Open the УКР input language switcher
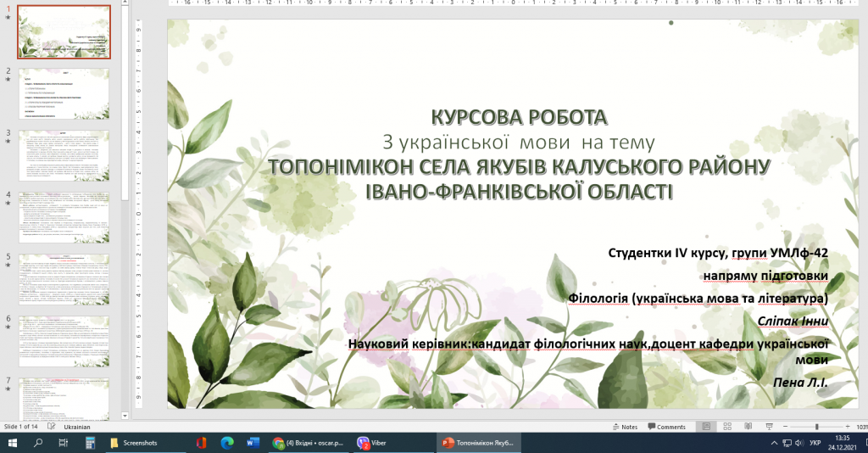 [814, 443]
